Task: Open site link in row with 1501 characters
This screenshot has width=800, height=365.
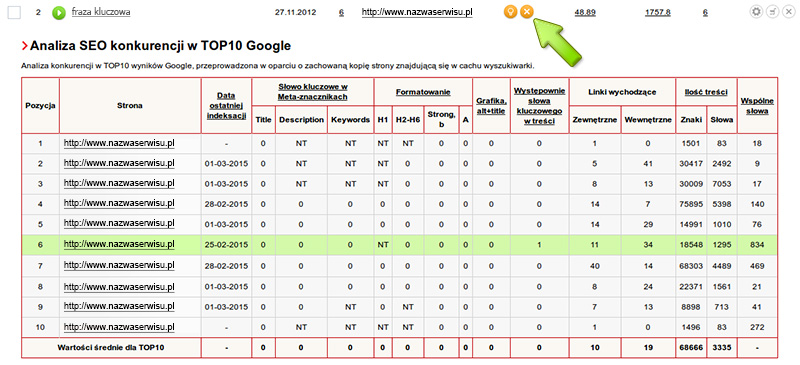Action: [119, 143]
